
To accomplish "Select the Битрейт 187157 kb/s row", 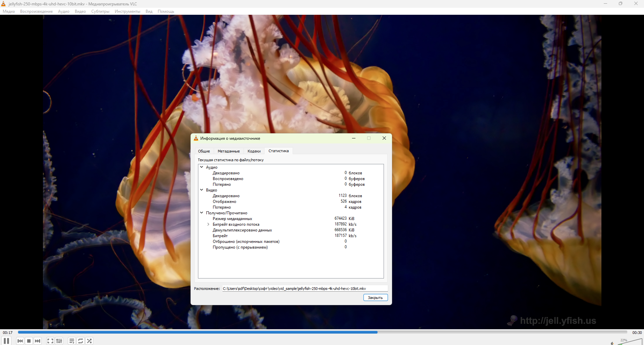I will coord(291,236).
